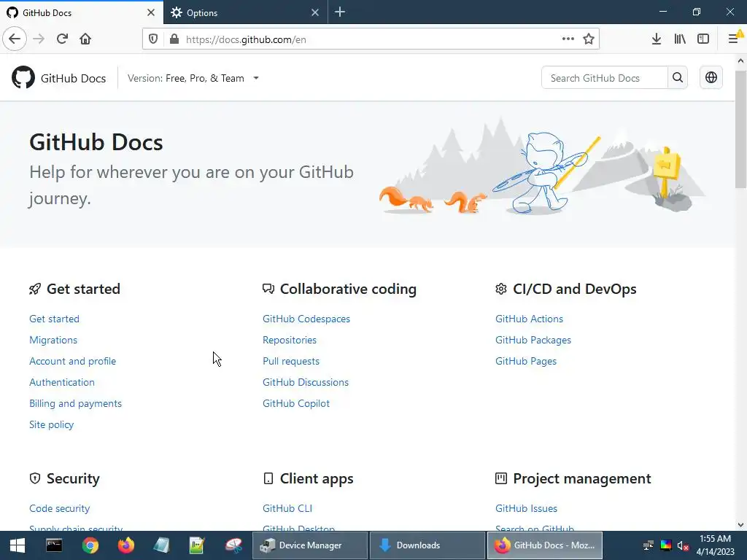Launch Firefox pinned taskbar icon
747x560 pixels.
click(126, 545)
